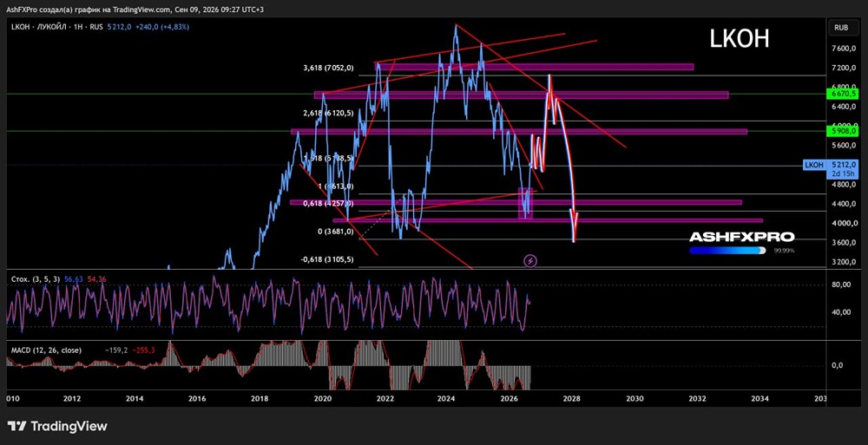The height and width of the screenshot is (445, 868).
Task: Click the 2026 year on time axis
Action: (x=510, y=398)
